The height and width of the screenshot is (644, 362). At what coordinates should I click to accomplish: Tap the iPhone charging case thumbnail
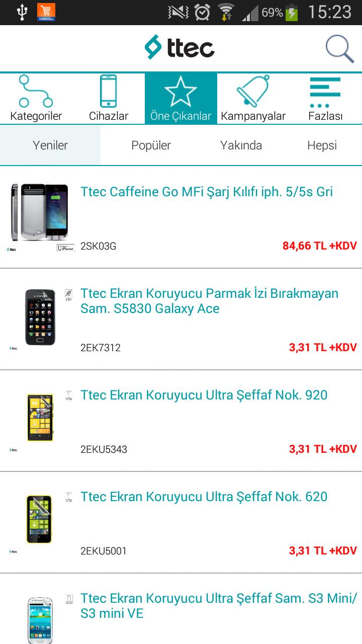point(39,212)
